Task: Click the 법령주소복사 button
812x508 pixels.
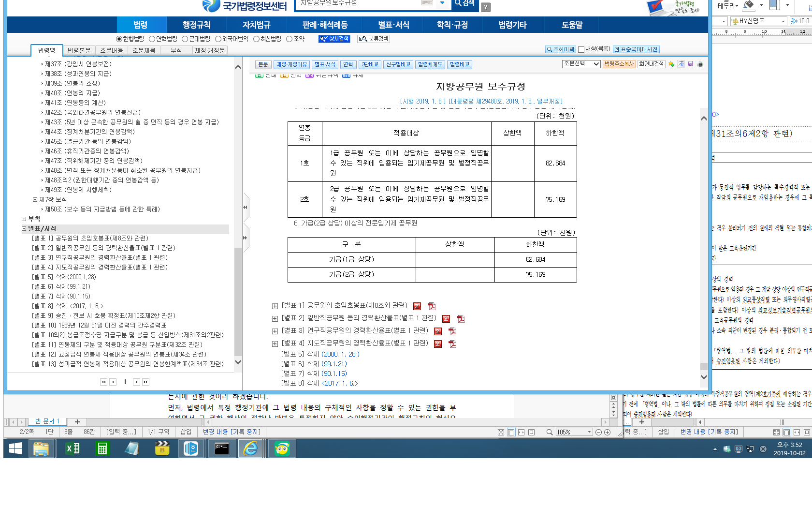Action: [x=619, y=64]
